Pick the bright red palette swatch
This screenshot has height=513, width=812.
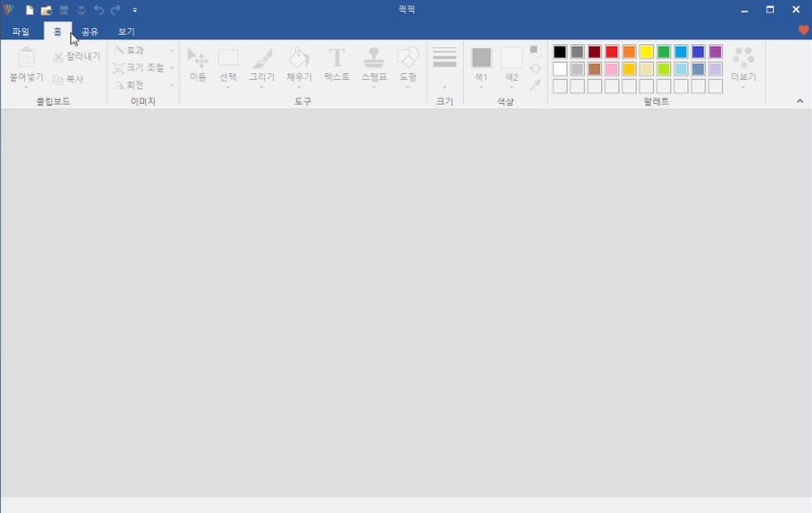(612, 52)
